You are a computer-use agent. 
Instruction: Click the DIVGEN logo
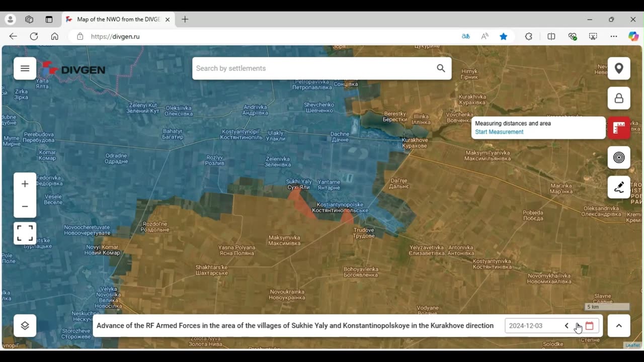tap(74, 69)
